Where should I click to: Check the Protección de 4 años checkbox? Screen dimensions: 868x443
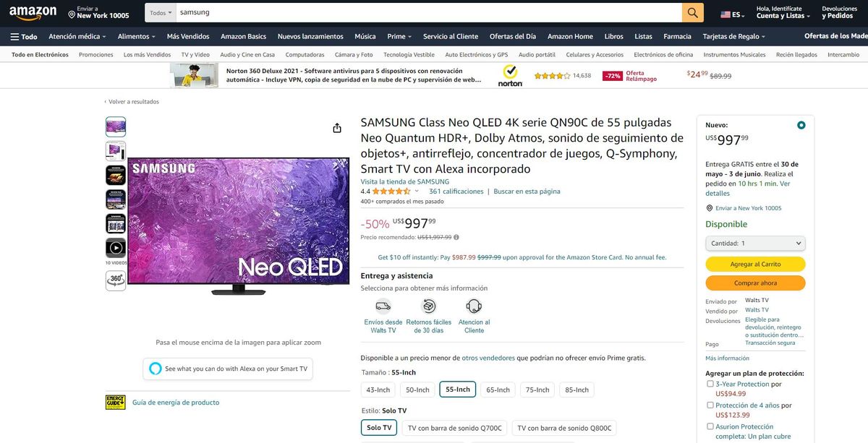(710, 405)
